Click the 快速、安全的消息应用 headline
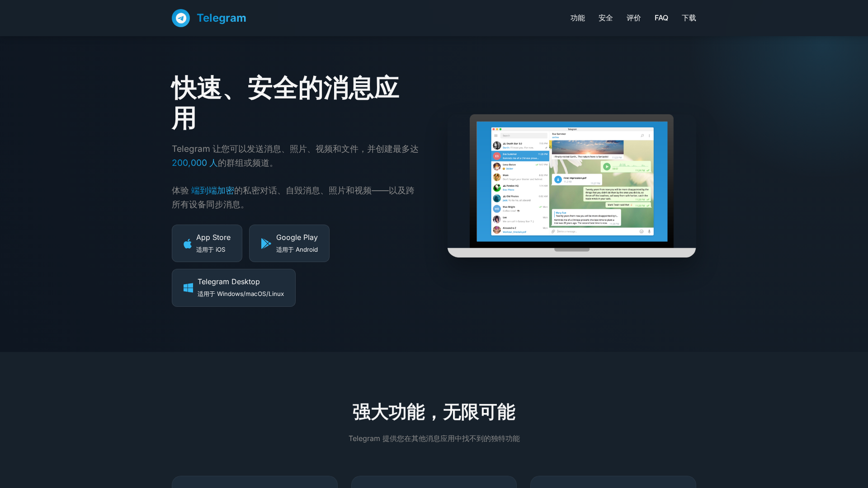The image size is (868, 488). (285, 103)
